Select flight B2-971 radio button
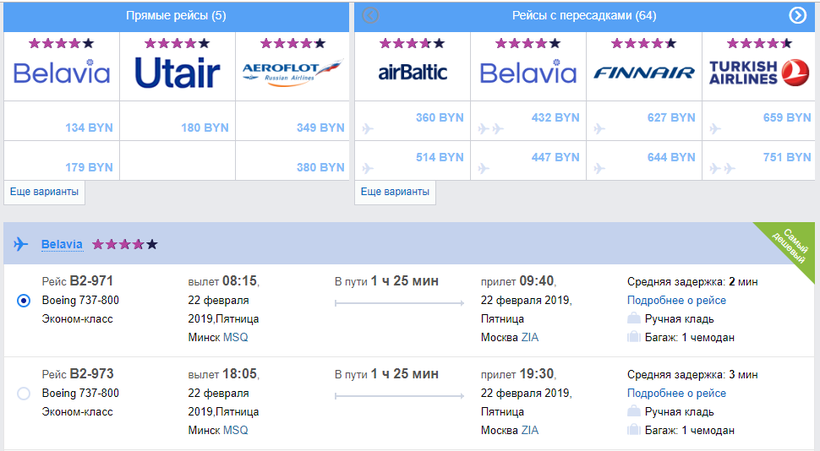The width and height of the screenshot is (820, 451). [24, 300]
